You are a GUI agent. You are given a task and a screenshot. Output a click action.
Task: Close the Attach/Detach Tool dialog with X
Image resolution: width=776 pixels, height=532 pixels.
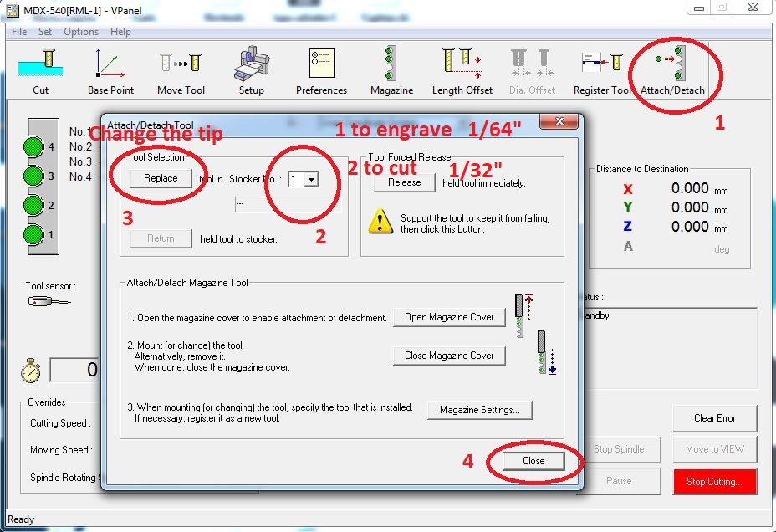(x=559, y=122)
